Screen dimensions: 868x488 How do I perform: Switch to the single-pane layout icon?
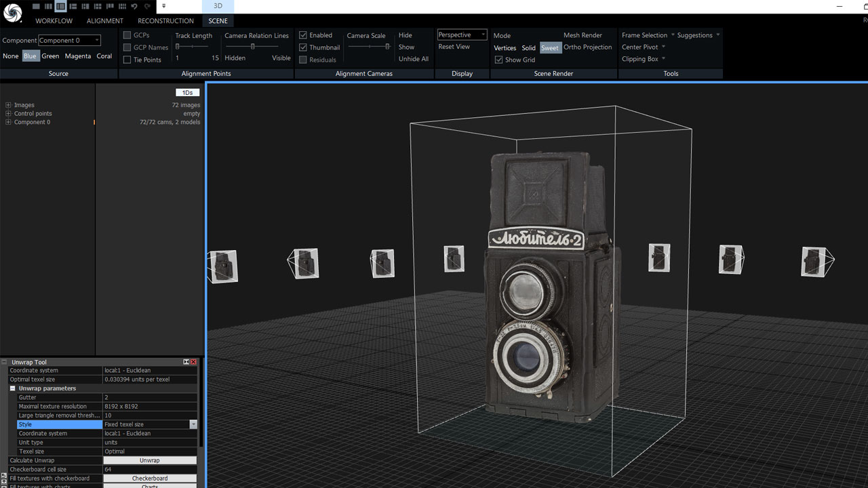coord(37,6)
